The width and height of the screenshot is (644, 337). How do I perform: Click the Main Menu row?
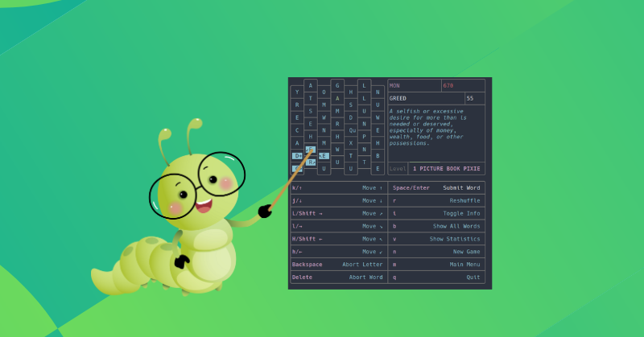436,265
